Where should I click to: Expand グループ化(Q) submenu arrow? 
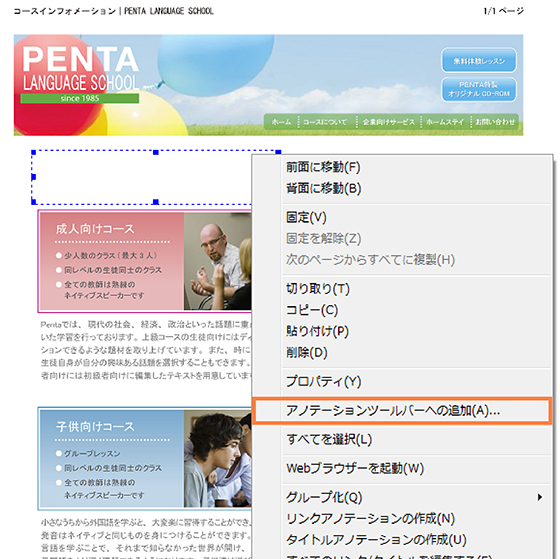coord(540,497)
